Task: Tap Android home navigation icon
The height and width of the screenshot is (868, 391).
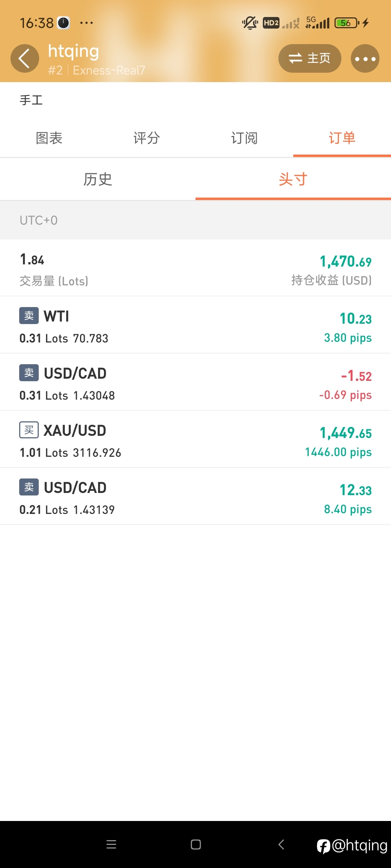Action: click(x=196, y=844)
